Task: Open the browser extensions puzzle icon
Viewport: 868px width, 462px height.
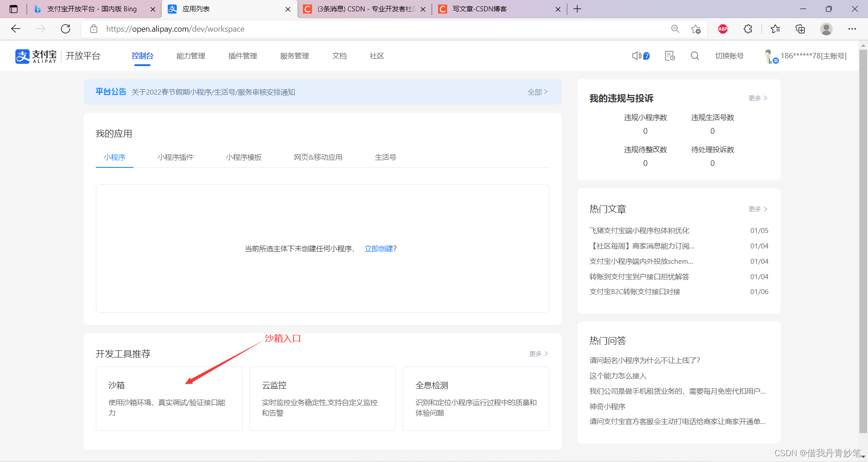Action: coord(748,29)
